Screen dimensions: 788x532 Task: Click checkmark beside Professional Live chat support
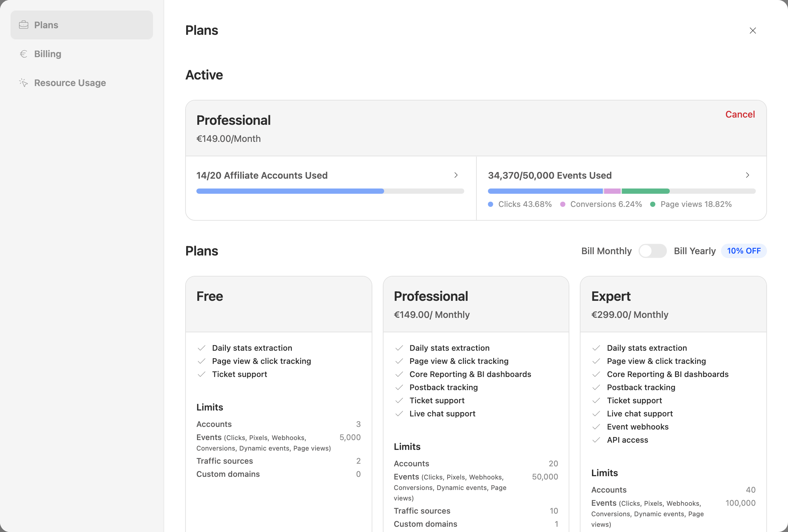point(399,414)
